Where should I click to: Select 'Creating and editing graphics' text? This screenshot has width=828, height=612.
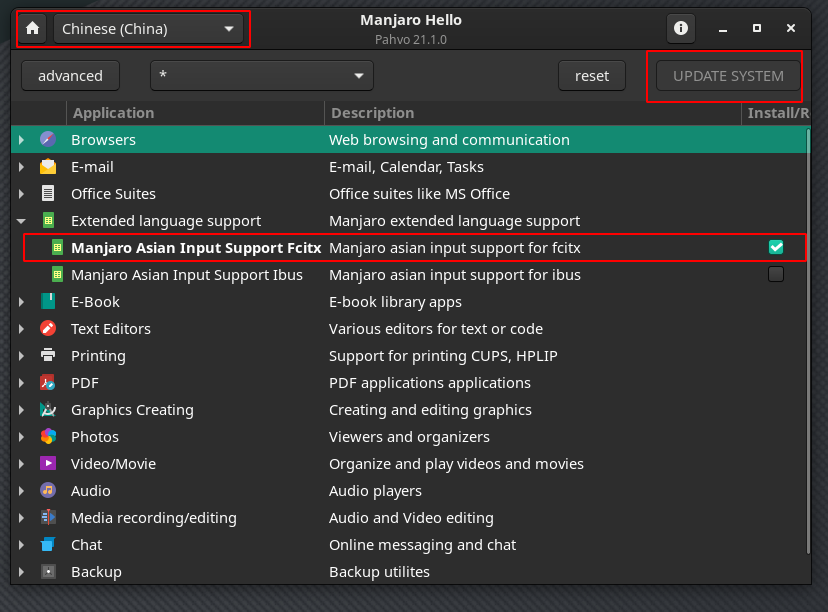pos(430,409)
